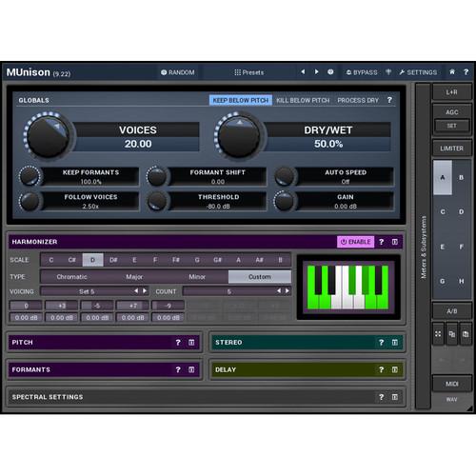Select Major scale type
The image size is (476, 476).
click(134, 277)
